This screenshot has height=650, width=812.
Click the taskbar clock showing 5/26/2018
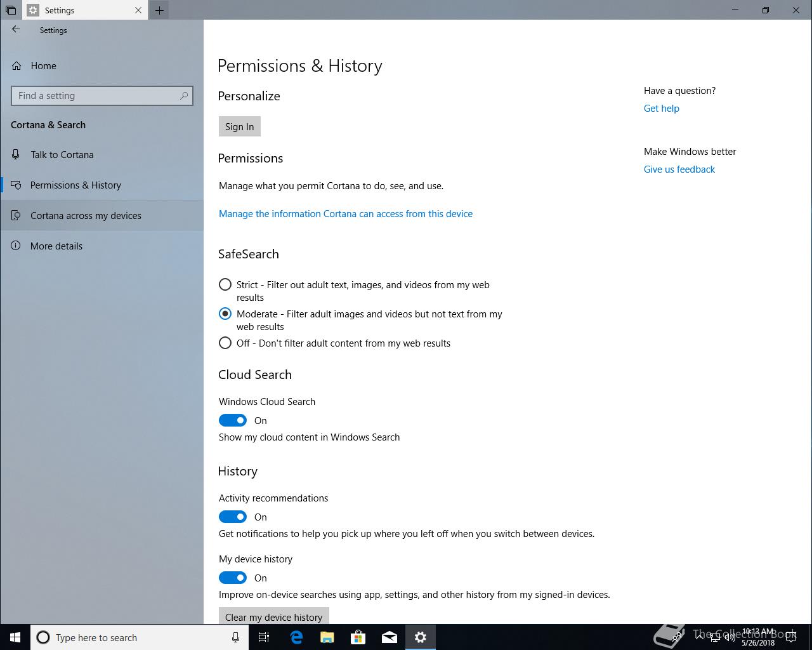758,637
